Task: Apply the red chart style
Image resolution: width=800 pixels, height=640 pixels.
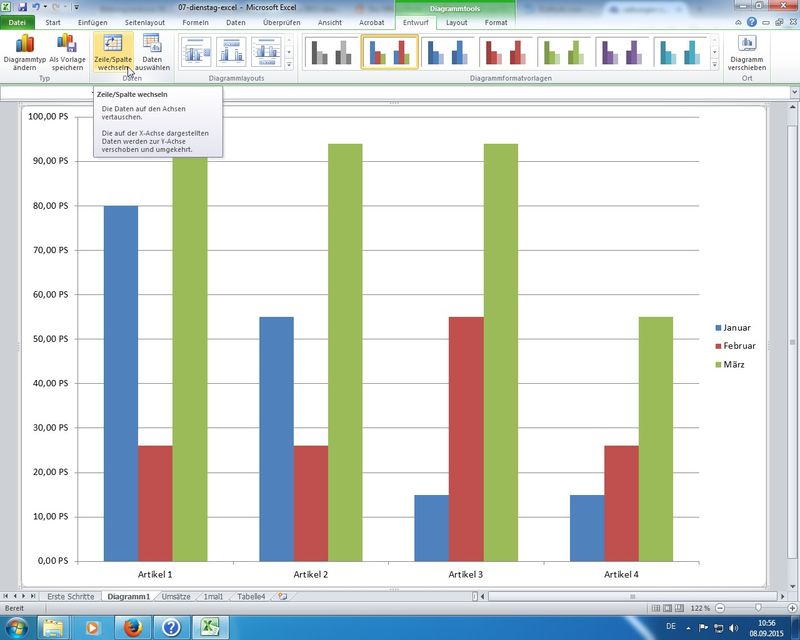Action: 506,52
